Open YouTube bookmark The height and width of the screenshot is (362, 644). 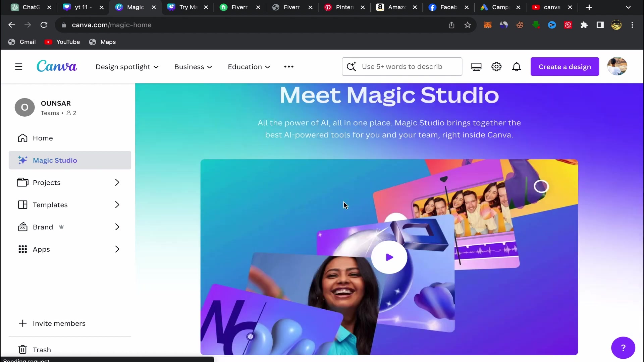pyautogui.click(x=62, y=42)
